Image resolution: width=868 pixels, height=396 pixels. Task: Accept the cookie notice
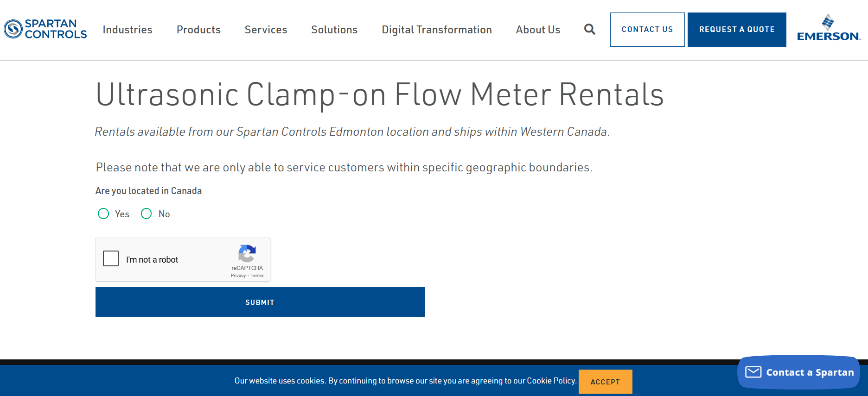pos(605,381)
